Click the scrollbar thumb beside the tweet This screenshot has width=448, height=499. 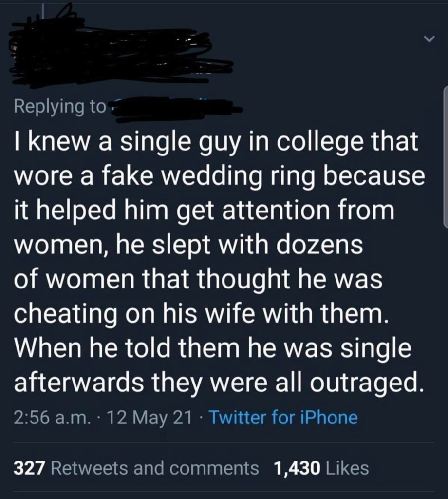[x=446, y=156]
